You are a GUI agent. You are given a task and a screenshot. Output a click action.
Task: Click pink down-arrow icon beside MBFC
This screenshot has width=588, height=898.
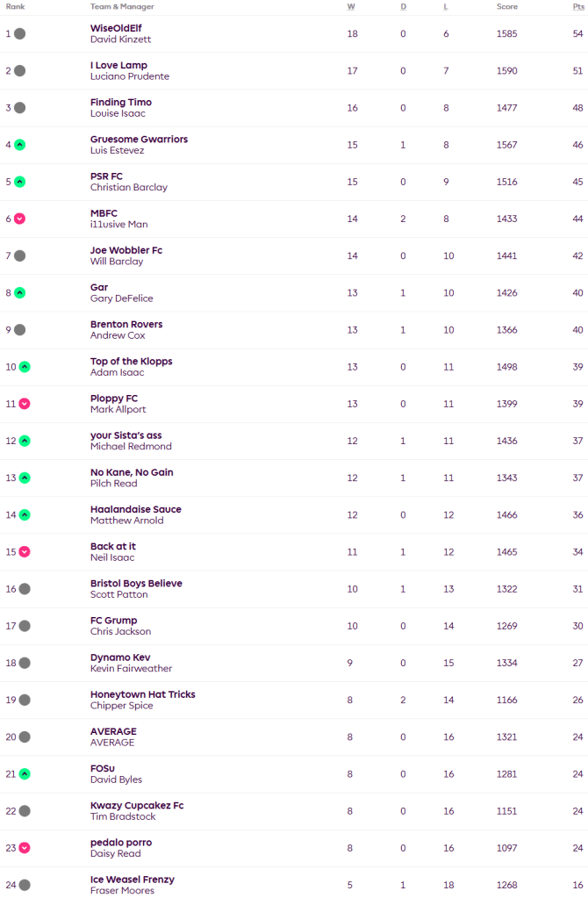19,219
